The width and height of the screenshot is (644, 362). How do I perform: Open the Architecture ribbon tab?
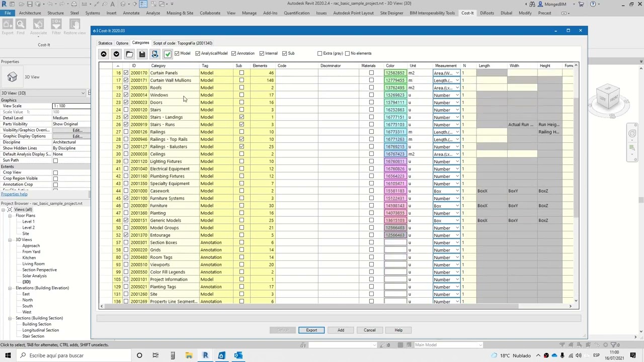pos(30,13)
